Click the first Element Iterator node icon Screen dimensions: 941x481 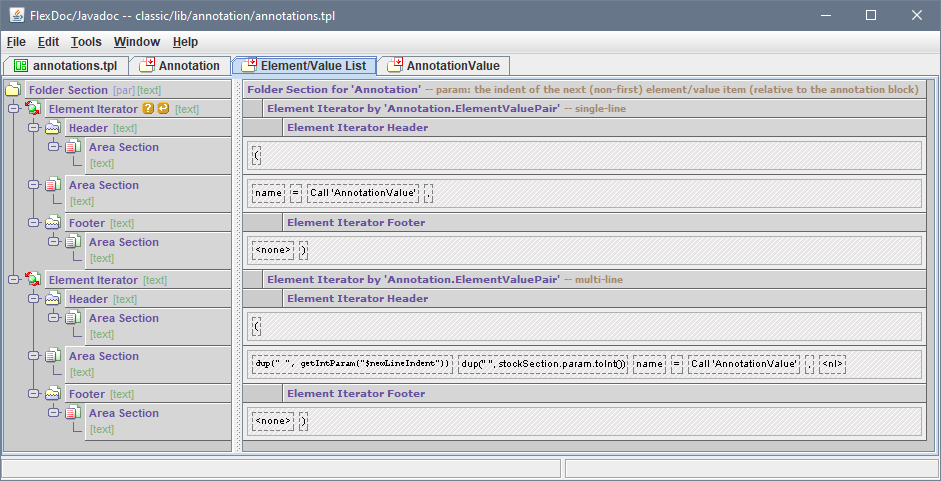(33, 109)
